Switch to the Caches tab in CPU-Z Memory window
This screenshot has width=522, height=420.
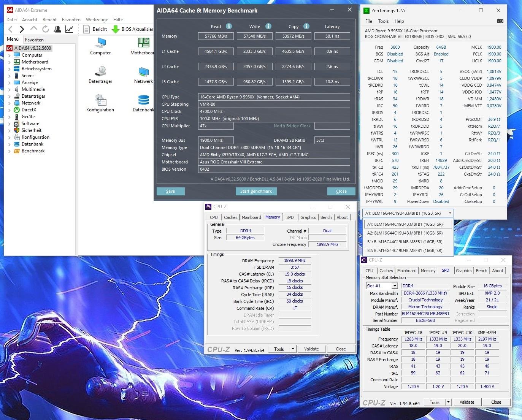pos(231,217)
